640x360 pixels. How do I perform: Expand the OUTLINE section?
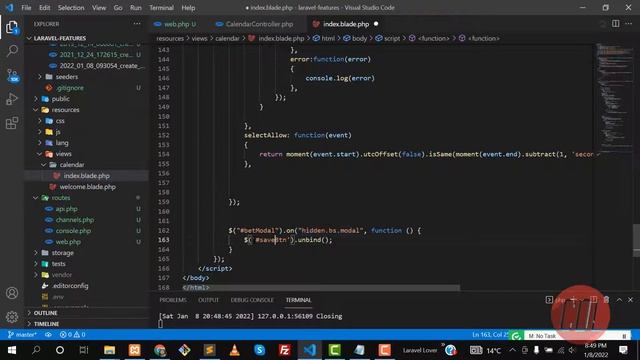pyautogui.click(x=45, y=313)
